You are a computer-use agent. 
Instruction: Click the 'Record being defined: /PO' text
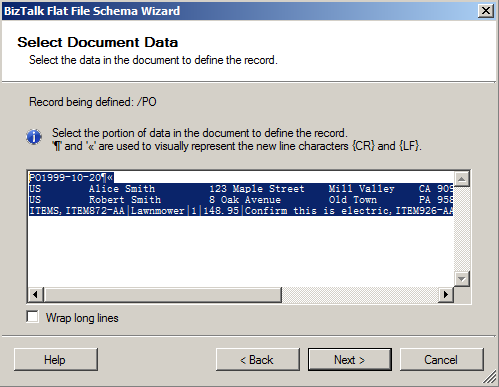point(93,102)
